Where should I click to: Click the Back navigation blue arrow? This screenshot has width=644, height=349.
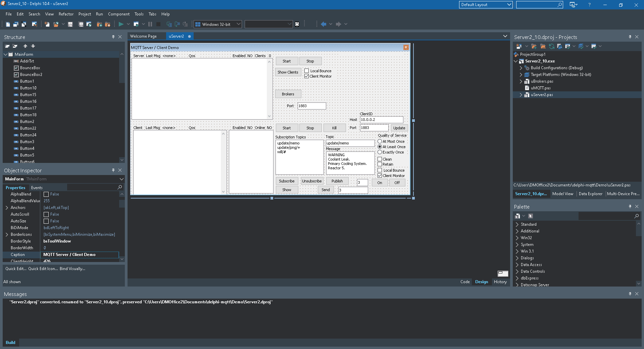point(324,24)
